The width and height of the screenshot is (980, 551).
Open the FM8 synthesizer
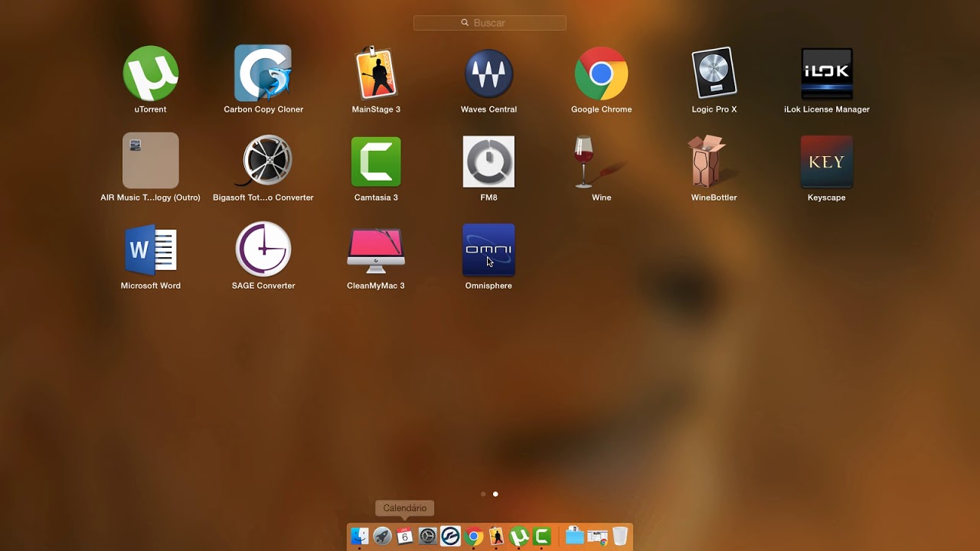[x=488, y=161]
